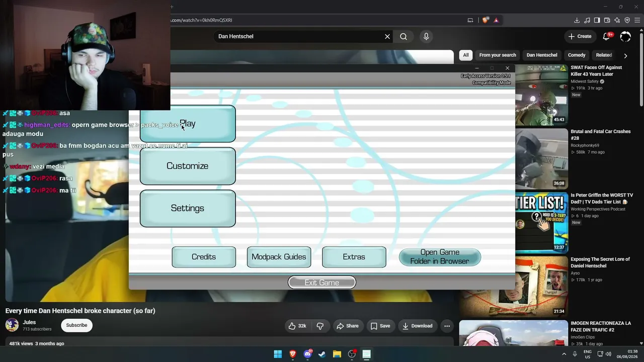644x362 pixels.
Task: Open the Brave Wallet icon
Action: click(x=607, y=20)
